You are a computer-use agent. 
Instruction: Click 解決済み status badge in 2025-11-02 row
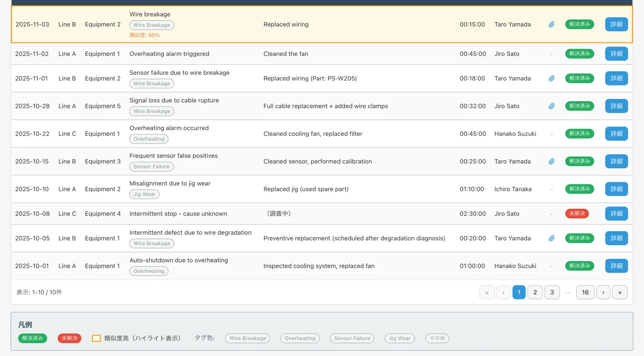point(579,54)
